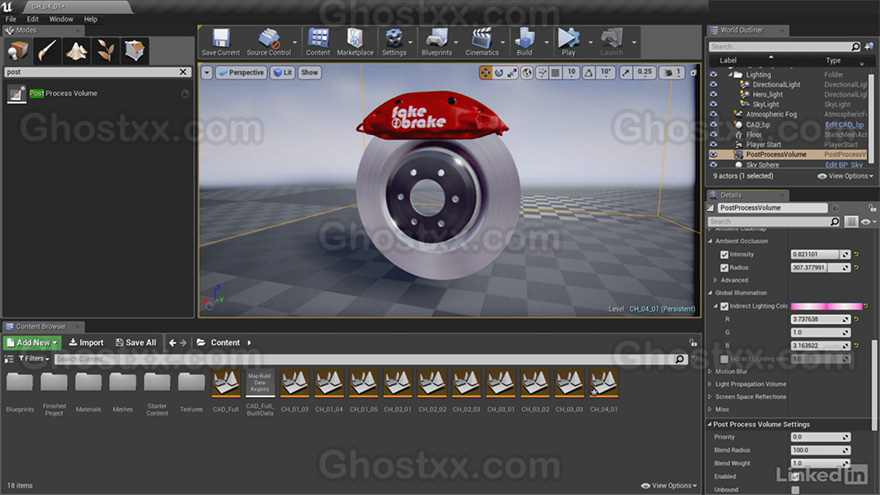Switch to the Content Browser tab
Image resolution: width=880 pixels, height=495 pixels.
point(41,327)
